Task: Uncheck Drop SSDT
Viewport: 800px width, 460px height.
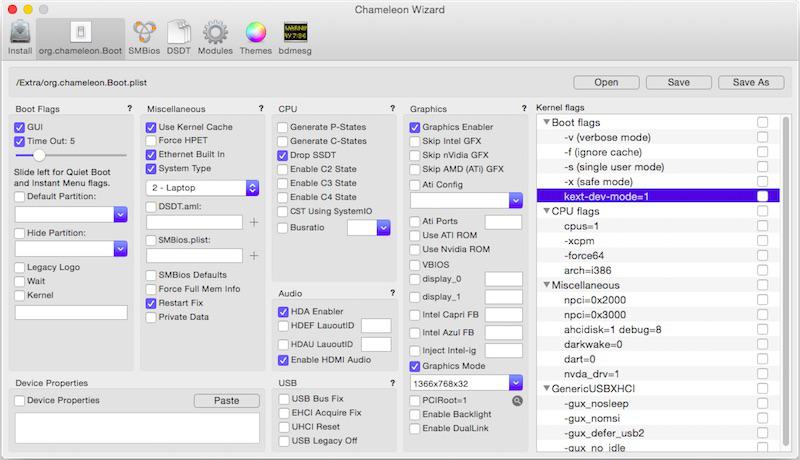Action: click(x=283, y=155)
